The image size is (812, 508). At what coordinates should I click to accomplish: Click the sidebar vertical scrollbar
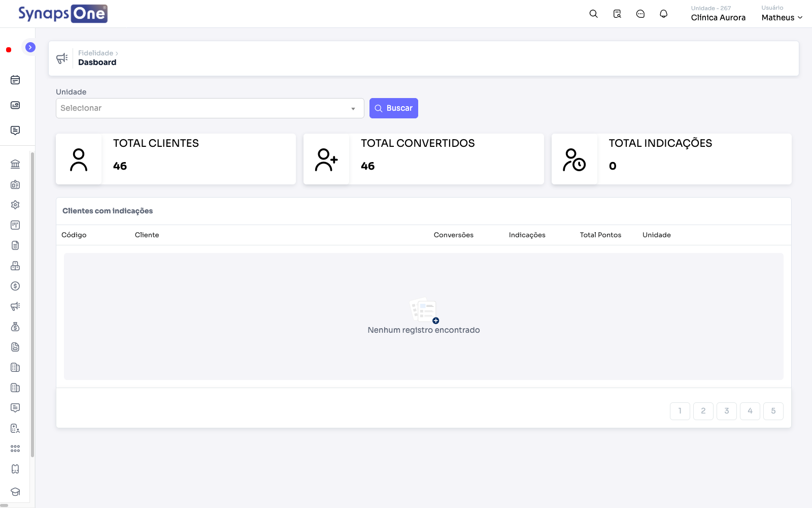pos(32,305)
